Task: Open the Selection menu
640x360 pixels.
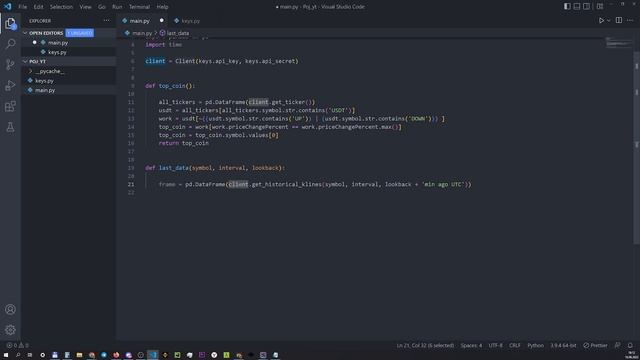Action: coord(61,7)
